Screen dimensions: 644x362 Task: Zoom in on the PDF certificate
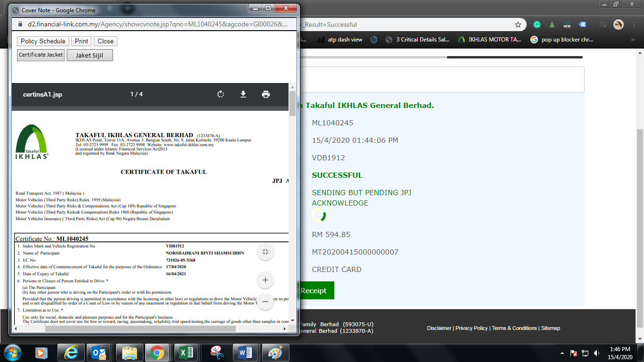[265, 280]
